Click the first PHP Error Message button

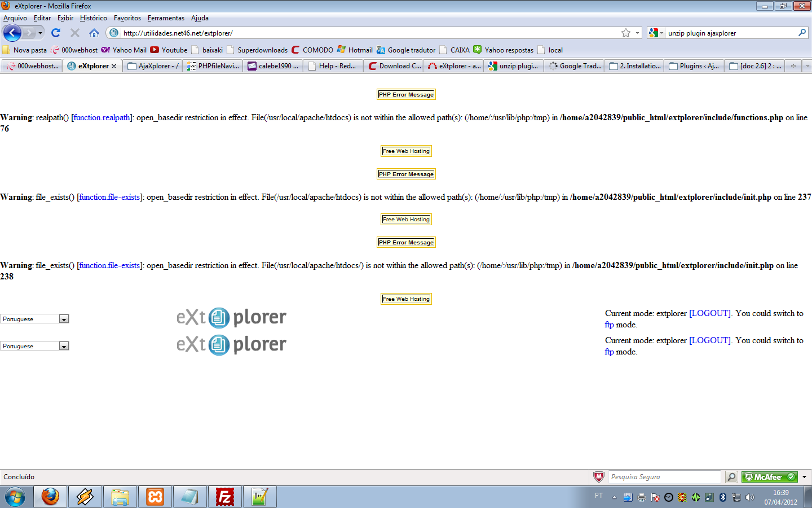click(406, 94)
